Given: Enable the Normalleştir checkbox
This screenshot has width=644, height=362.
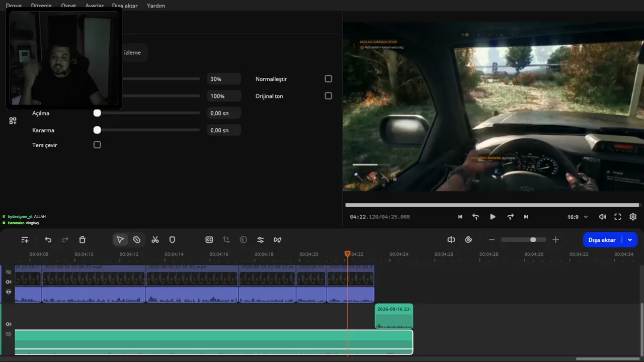Looking at the screenshot, I should click(329, 79).
